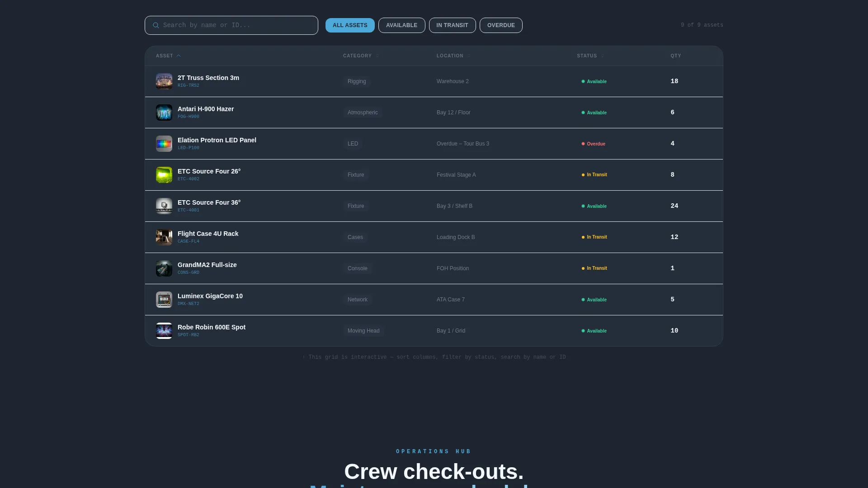Open Luminex GigaCore 10 thumbnail

pyautogui.click(x=164, y=300)
